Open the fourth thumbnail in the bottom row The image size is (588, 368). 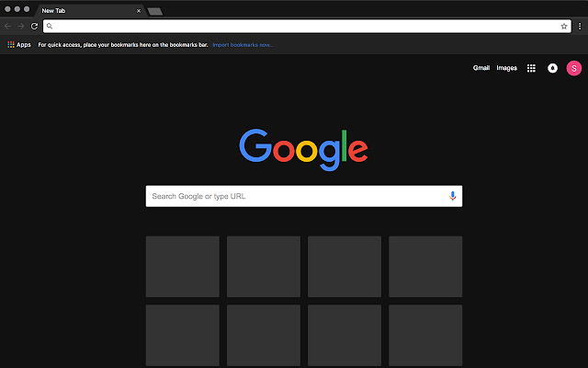[425, 335]
